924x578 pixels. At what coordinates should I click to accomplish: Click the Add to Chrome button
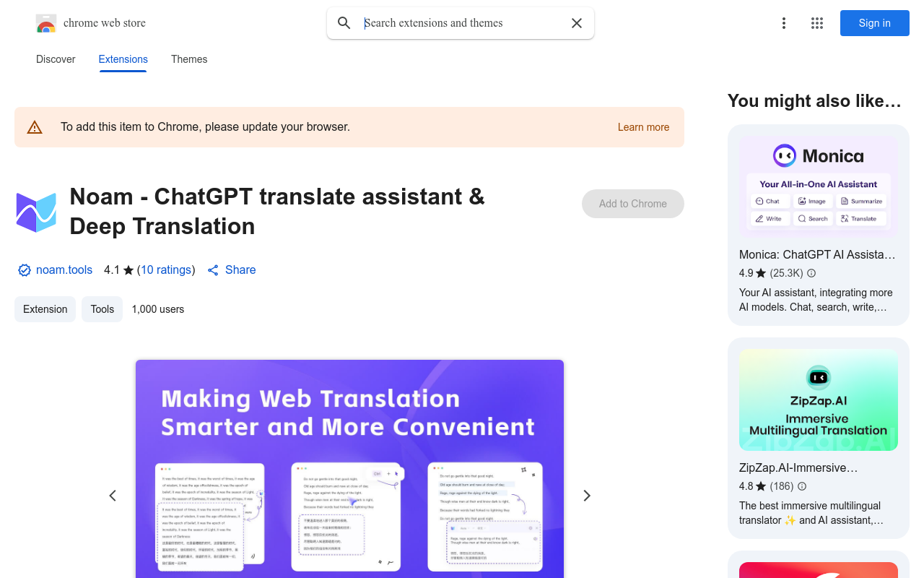pyautogui.click(x=633, y=204)
